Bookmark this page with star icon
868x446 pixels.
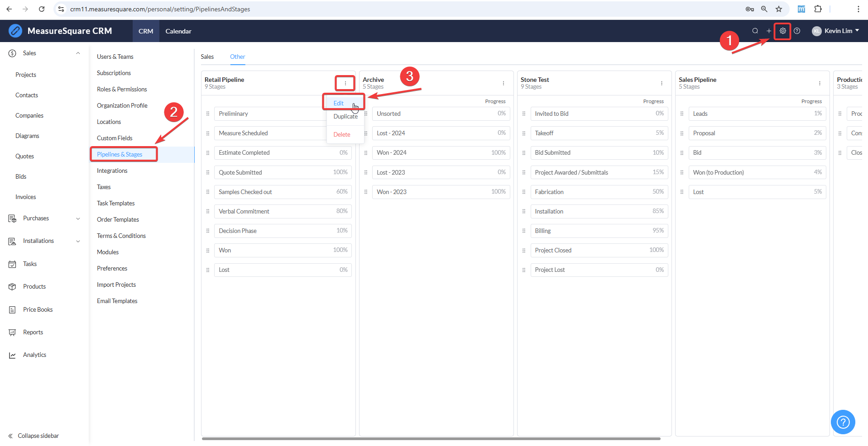click(x=779, y=9)
